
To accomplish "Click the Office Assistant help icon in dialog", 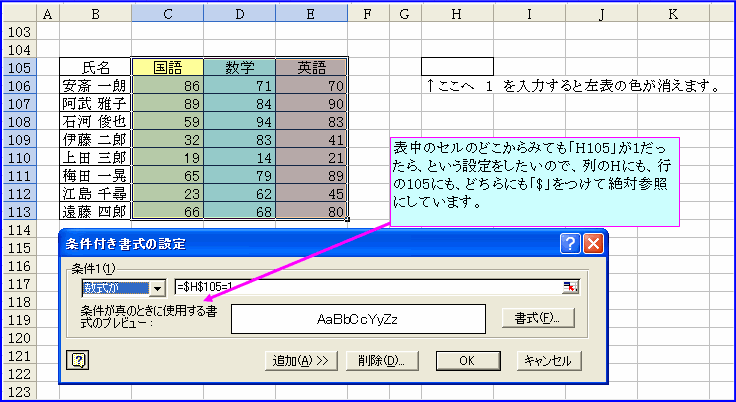I will coord(77,360).
